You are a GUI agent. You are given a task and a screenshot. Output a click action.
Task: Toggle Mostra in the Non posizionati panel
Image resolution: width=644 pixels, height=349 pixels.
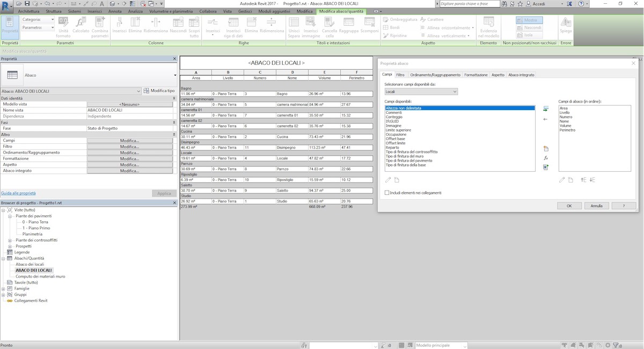(x=528, y=20)
